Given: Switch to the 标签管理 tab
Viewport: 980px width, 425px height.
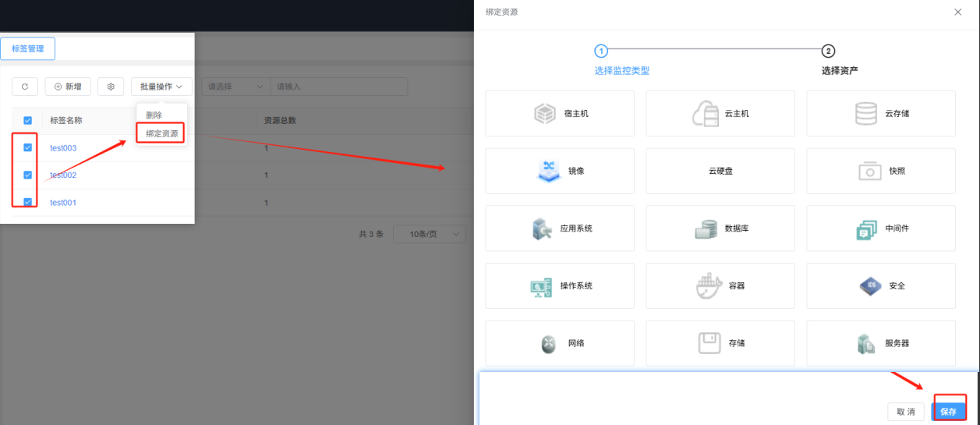Looking at the screenshot, I should [28, 48].
